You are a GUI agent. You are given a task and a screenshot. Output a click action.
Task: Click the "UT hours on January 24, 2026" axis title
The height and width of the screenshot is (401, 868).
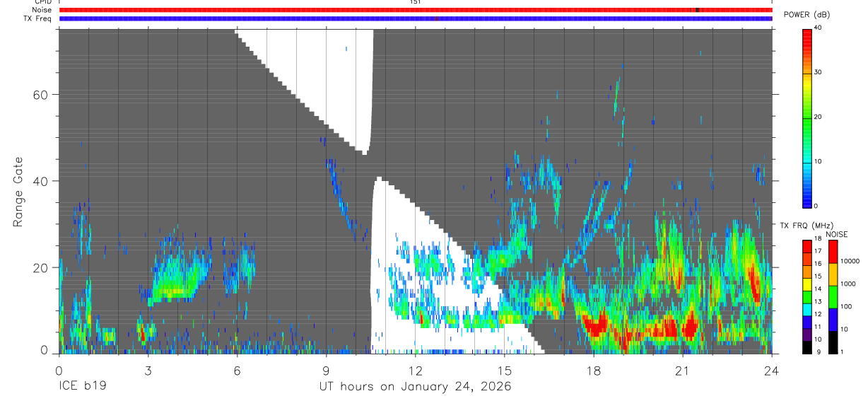point(415,387)
